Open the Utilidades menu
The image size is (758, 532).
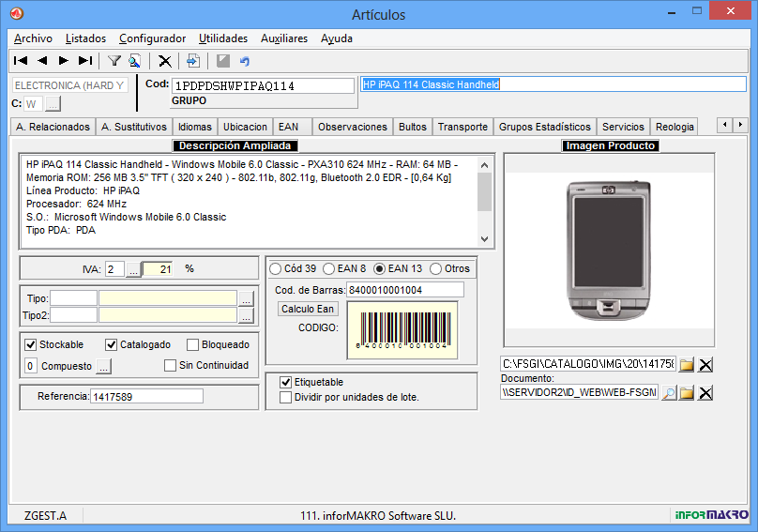(223, 38)
